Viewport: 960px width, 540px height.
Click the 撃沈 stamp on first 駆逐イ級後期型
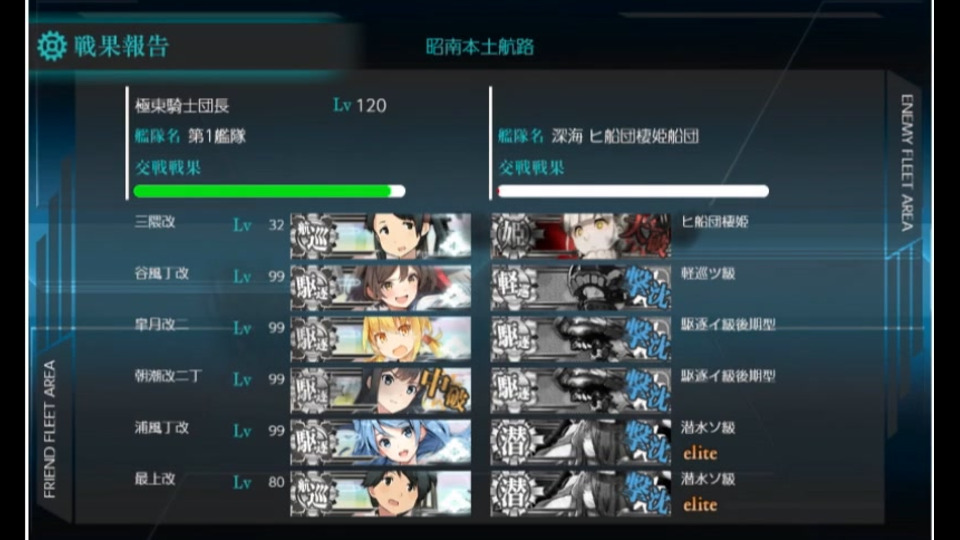(x=647, y=339)
